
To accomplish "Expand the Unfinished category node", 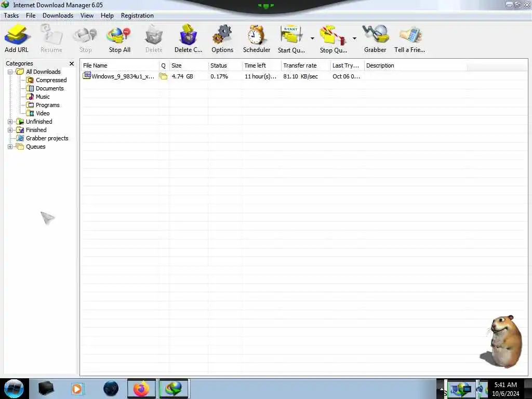I will coord(10,122).
